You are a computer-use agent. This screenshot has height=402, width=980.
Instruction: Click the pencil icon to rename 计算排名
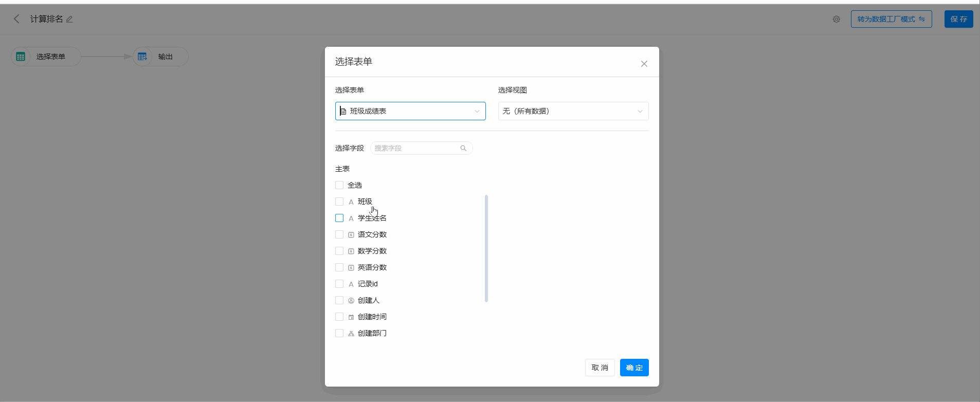69,20
